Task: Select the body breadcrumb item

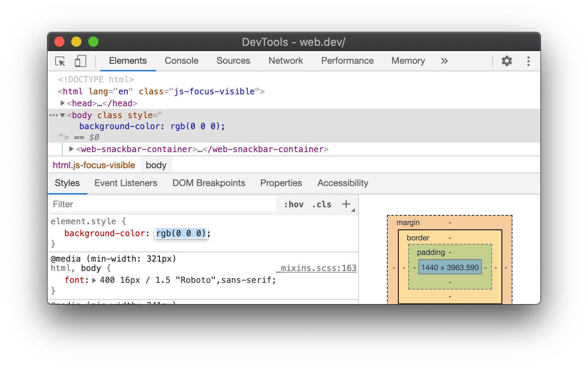Action: pos(156,165)
